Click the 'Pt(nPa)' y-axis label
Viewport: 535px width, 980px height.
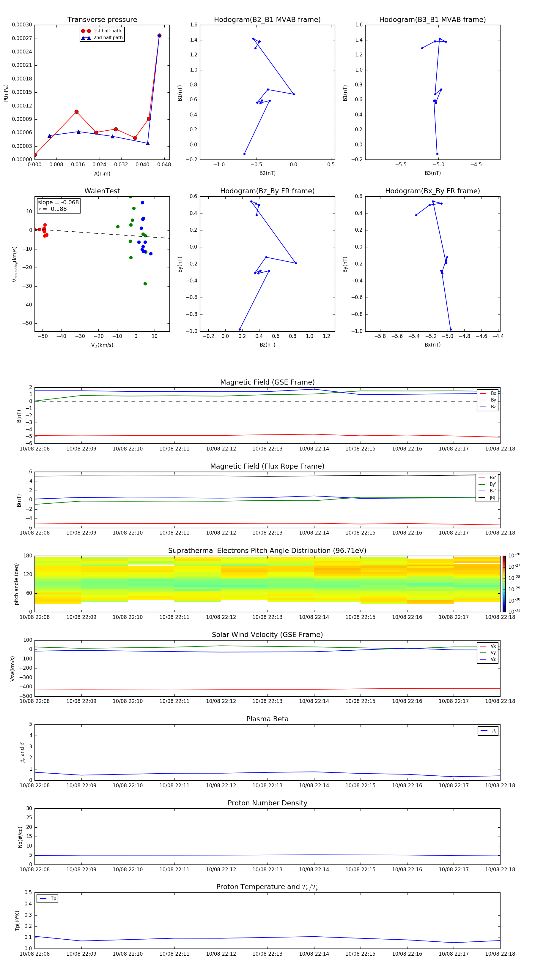(6, 93)
